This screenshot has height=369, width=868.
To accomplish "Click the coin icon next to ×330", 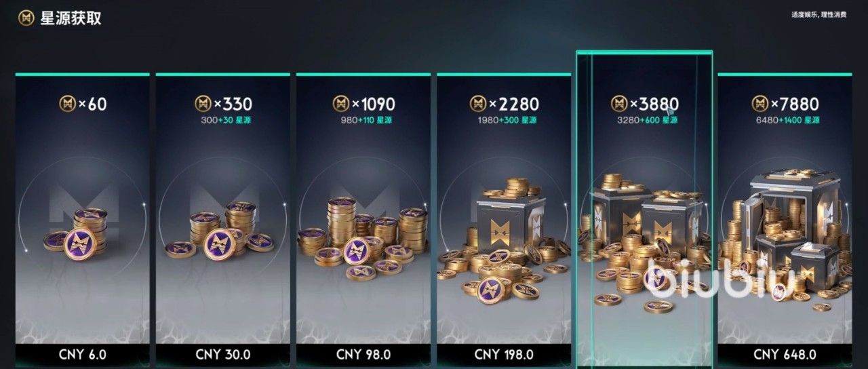I will tap(203, 104).
